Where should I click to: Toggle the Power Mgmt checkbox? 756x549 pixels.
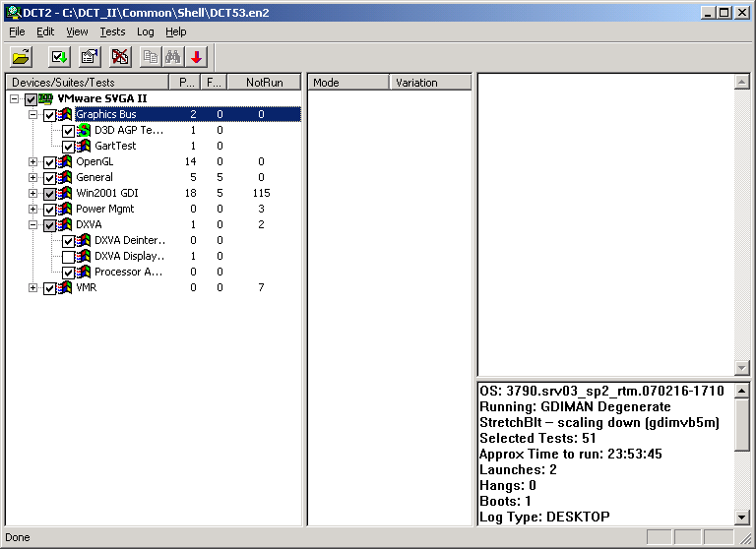[49, 211]
